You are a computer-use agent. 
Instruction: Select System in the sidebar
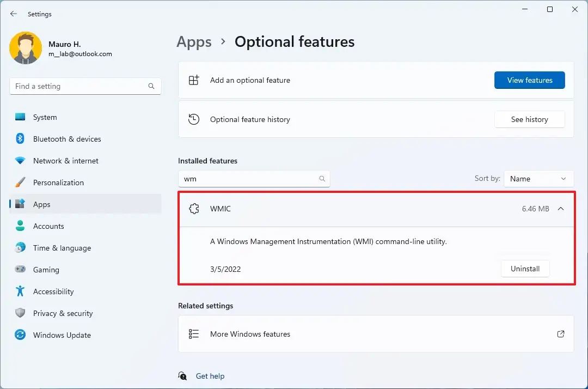(x=45, y=117)
